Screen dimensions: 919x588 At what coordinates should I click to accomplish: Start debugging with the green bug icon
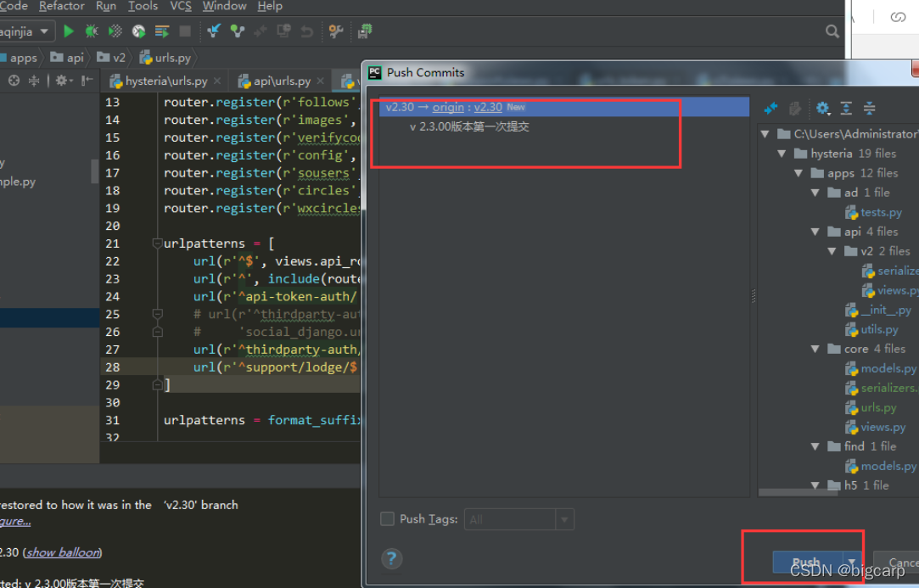click(92, 31)
